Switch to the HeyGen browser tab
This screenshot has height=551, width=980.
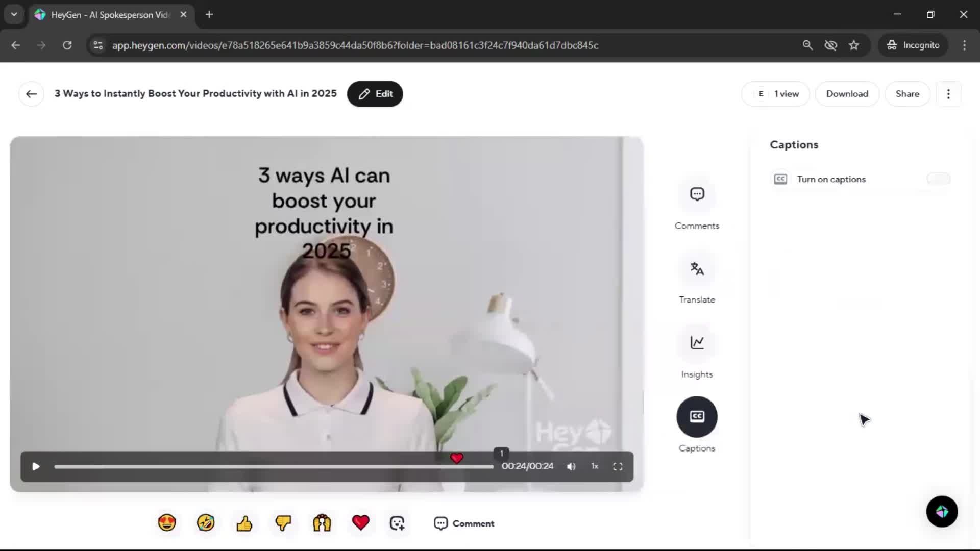[110, 15]
